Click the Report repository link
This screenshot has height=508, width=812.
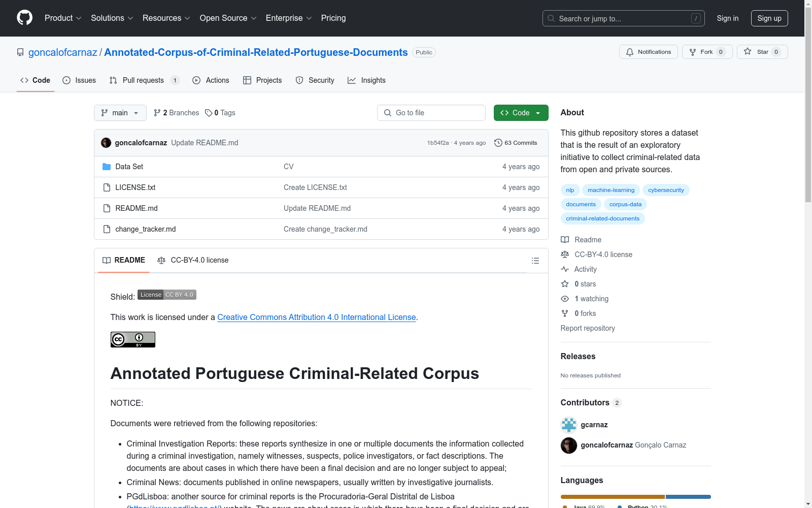(x=588, y=328)
